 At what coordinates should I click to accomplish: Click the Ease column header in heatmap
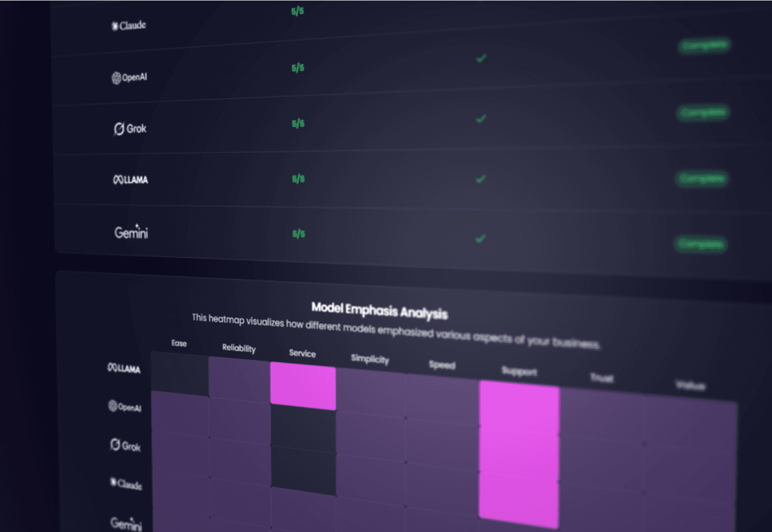click(x=179, y=343)
